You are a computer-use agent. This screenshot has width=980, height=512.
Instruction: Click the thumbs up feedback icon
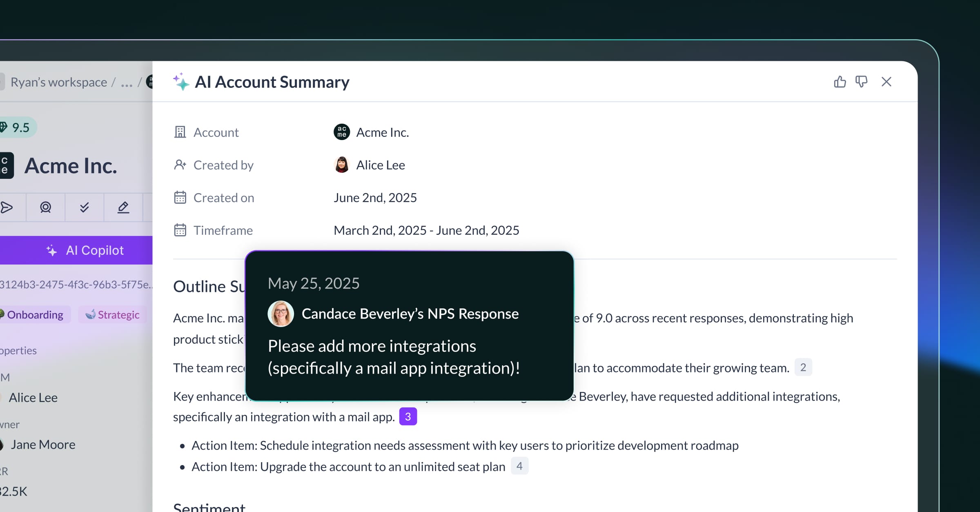[840, 82]
